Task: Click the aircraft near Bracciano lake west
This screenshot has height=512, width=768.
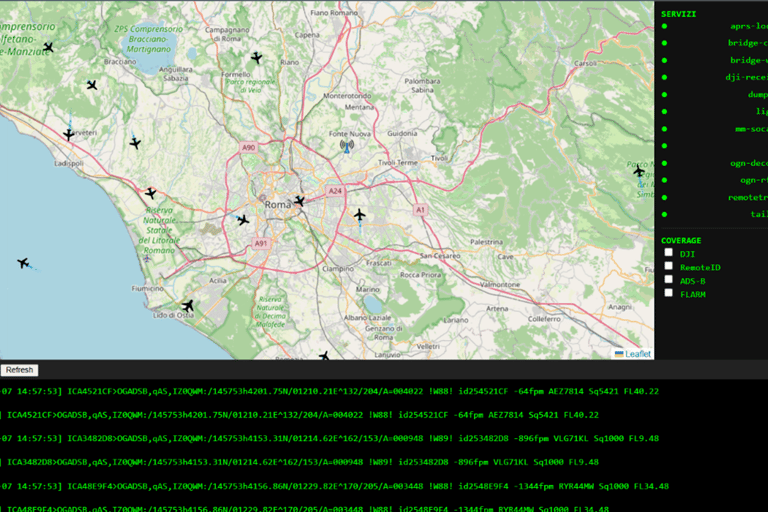Action: pyautogui.click(x=92, y=85)
